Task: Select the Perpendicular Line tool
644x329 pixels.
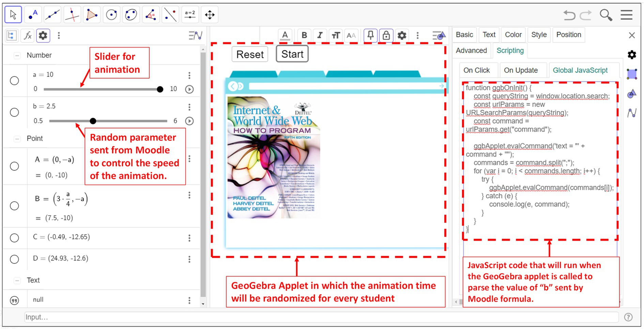Action: click(72, 15)
